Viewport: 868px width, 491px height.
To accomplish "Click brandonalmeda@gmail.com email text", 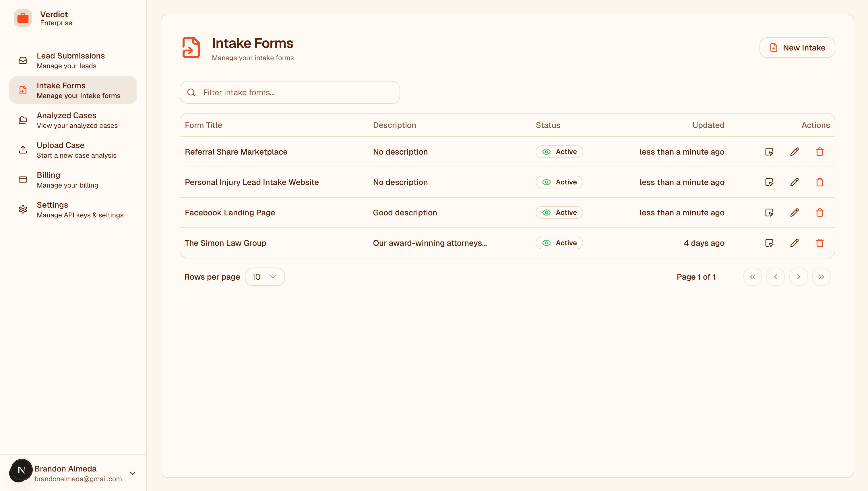I will pyautogui.click(x=78, y=479).
